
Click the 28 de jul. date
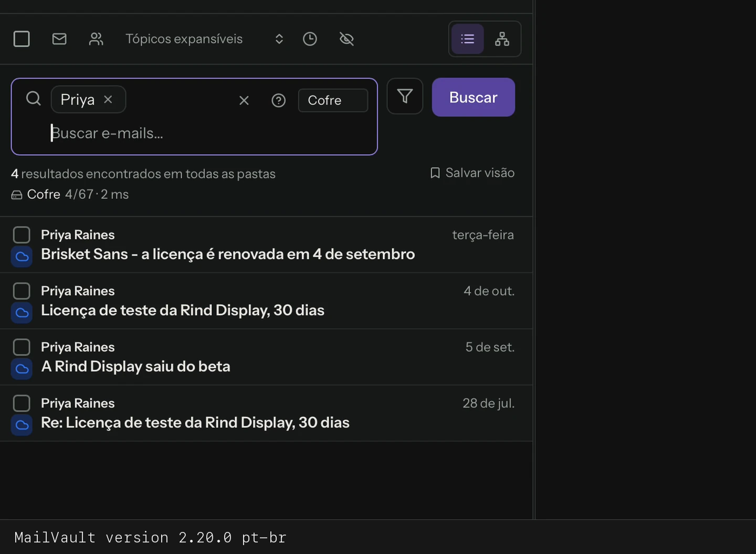pos(488,403)
